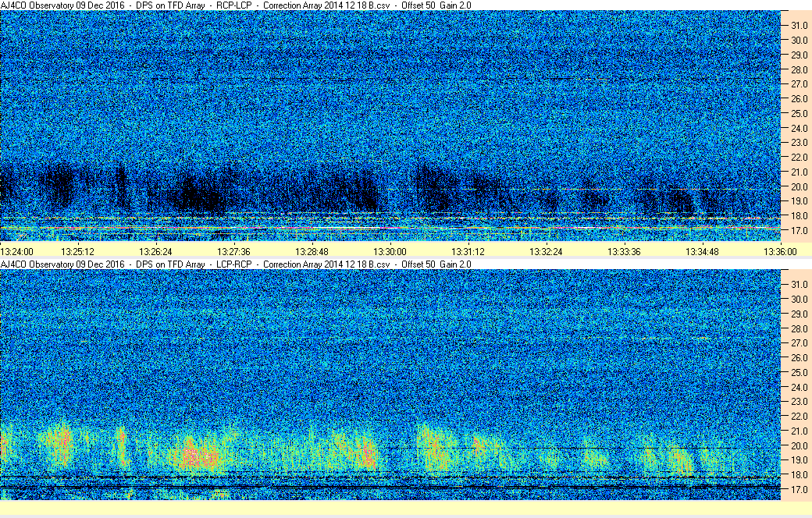This screenshot has height=518, width=812.
Task: Select the 13:34:48 time label
Action: coord(702,251)
